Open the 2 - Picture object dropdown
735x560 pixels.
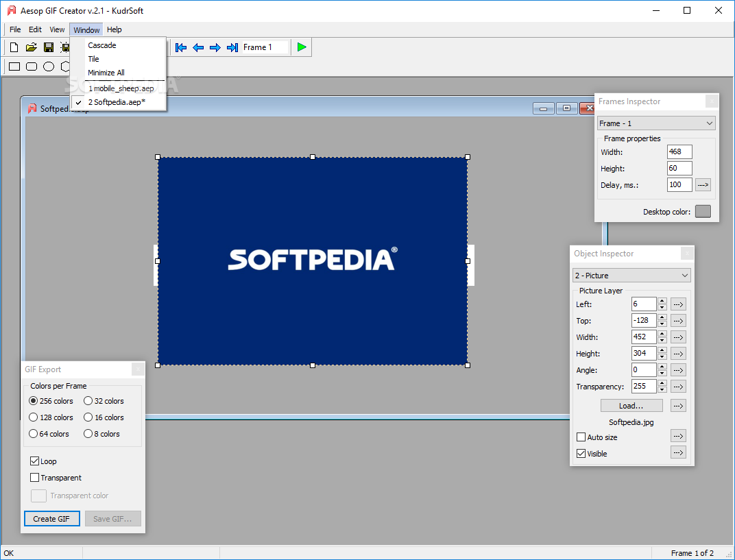coord(632,276)
